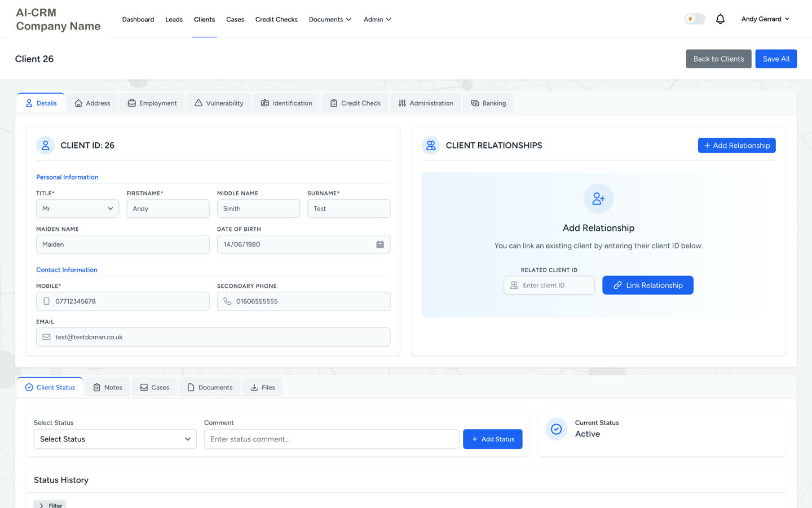This screenshot has height=508, width=812.
Task: Go to the Dashboard page
Action: click(x=138, y=19)
